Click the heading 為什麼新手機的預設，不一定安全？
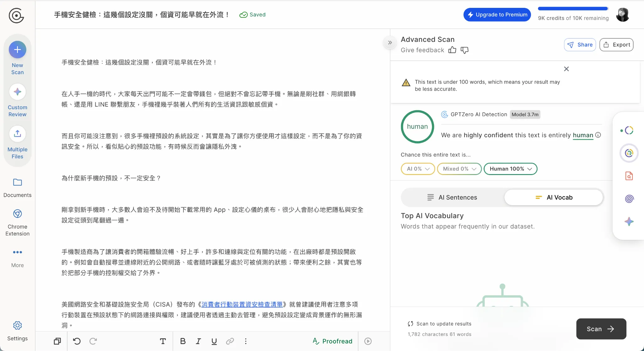The height and width of the screenshot is (351, 644). [111, 178]
